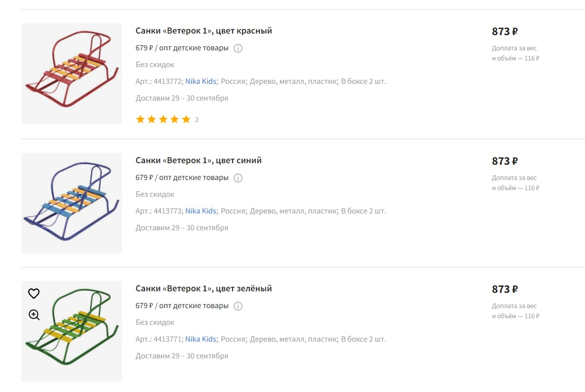The height and width of the screenshot is (392, 585).
Task: Click 873 ₽ price of green sled
Action: (x=505, y=289)
